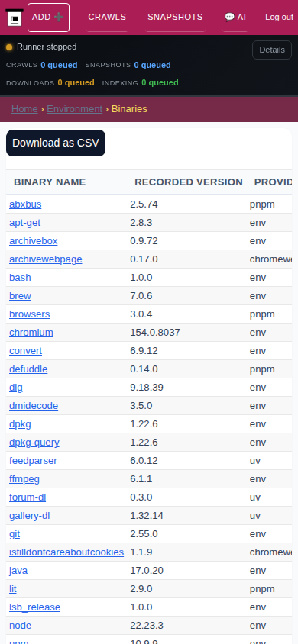Click node version 22.23.3
The width and height of the screenshot is (298, 644).
tap(147, 626)
